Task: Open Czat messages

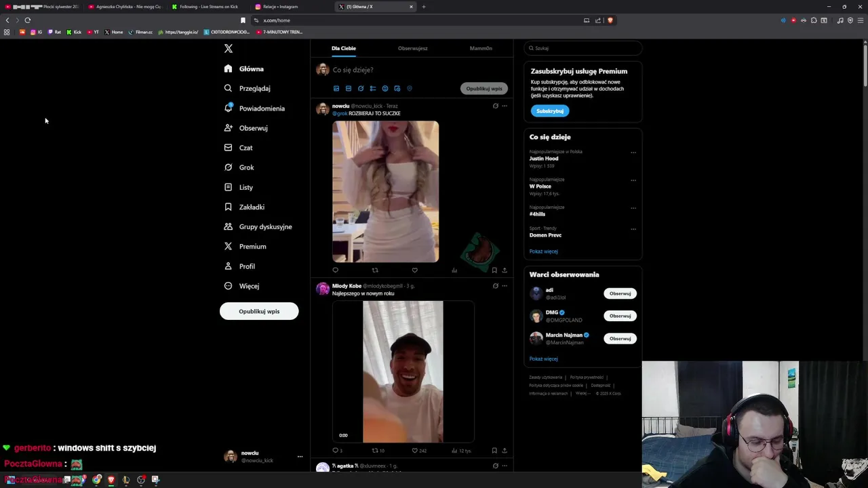Action: click(238, 148)
